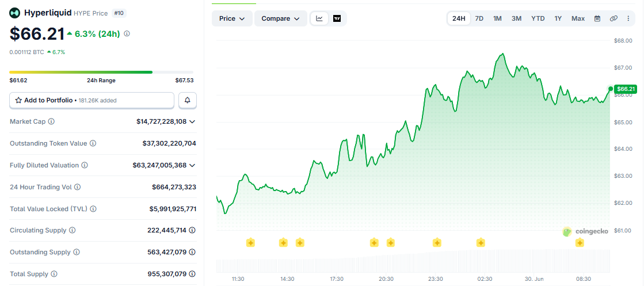Open the Compare dropdown
The height and width of the screenshot is (286, 644).
[x=280, y=18]
